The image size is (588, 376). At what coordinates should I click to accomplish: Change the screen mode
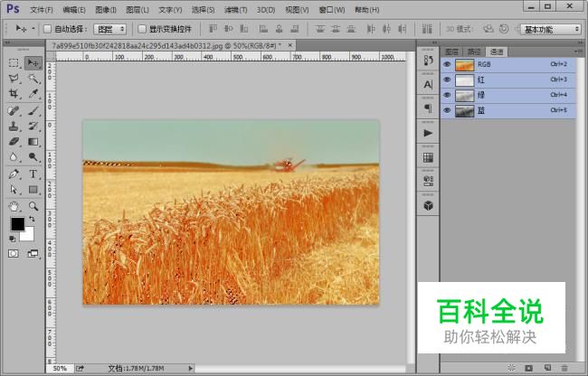click(33, 254)
